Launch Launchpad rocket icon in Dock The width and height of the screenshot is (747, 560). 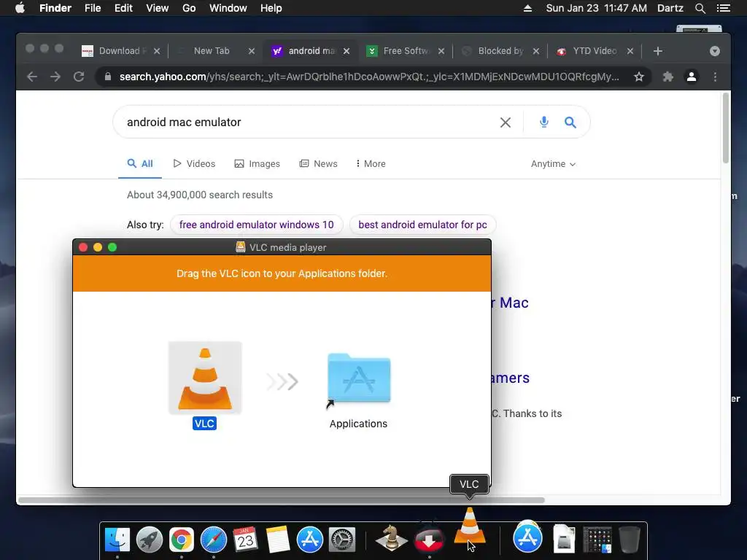click(150, 540)
